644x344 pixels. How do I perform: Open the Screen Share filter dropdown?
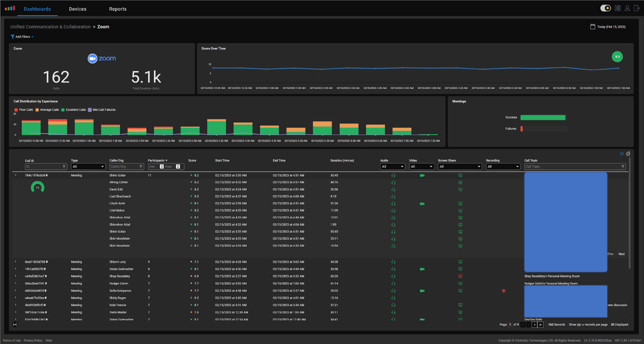(x=460, y=167)
